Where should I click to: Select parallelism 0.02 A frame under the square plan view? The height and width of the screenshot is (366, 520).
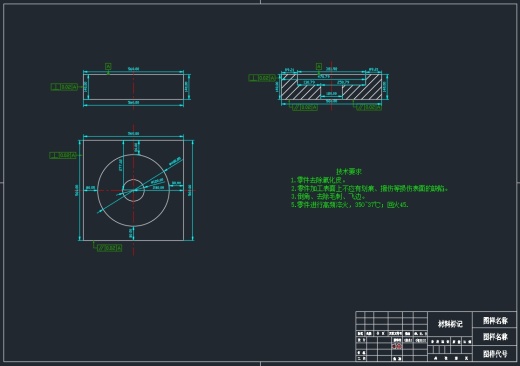click(109, 248)
